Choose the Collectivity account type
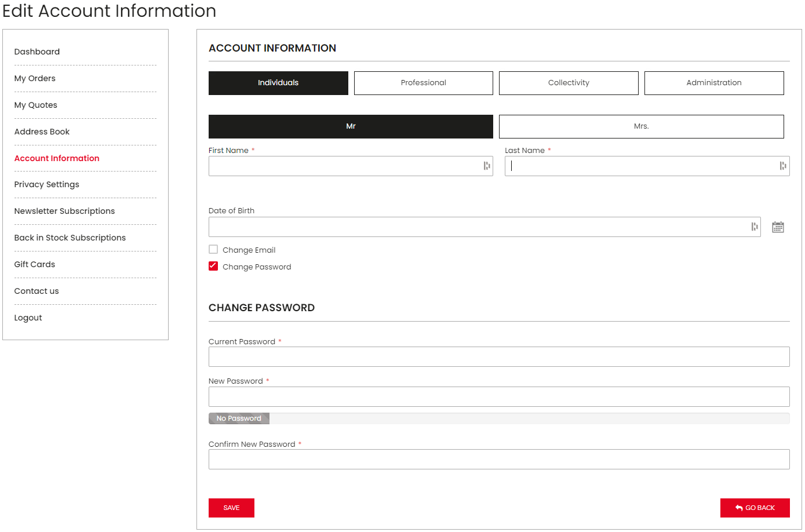The image size is (805, 532). pos(569,83)
